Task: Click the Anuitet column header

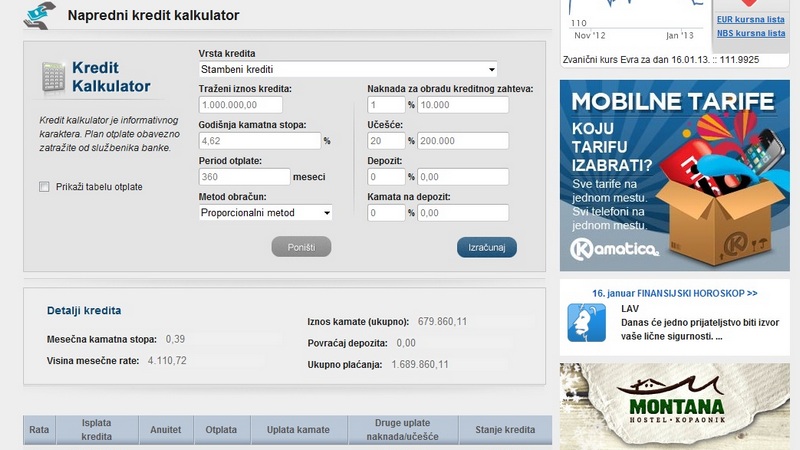Action: (x=166, y=430)
